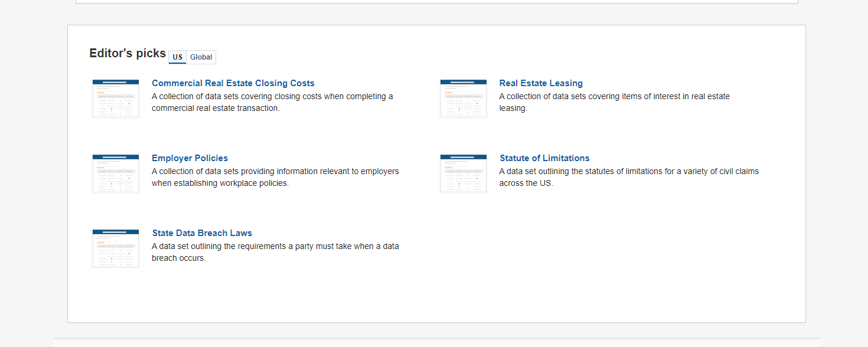Open the Commercial Real Estate Closing Costs thumbnail
Screen dimensions: 868x347
click(x=116, y=99)
